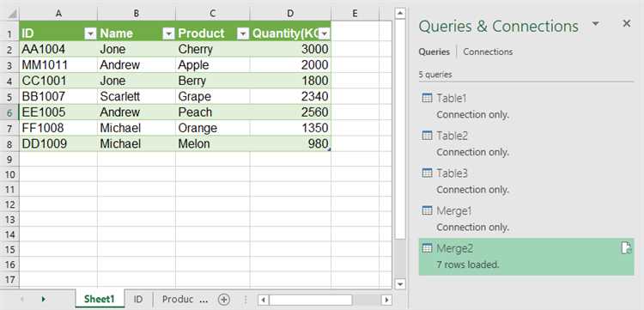Click the select-all corner of the worksheet
This screenshot has height=310, width=644.
9,14
